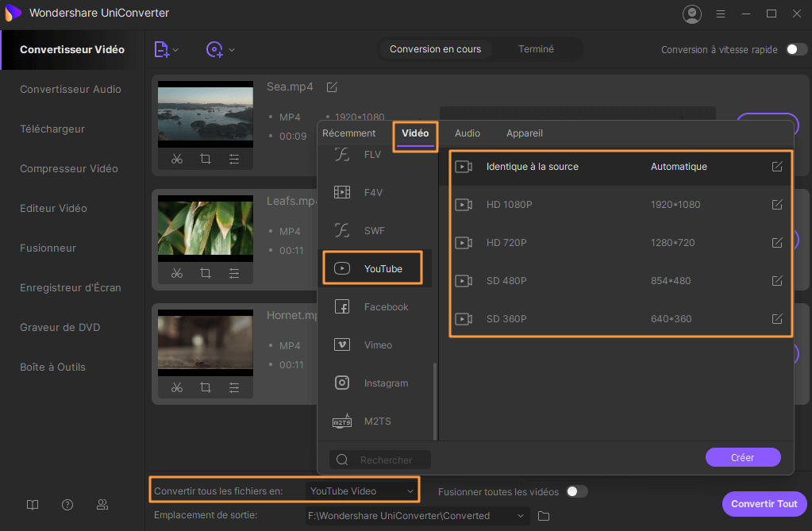
Task: Open the help question mark icon
Action: (x=67, y=505)
